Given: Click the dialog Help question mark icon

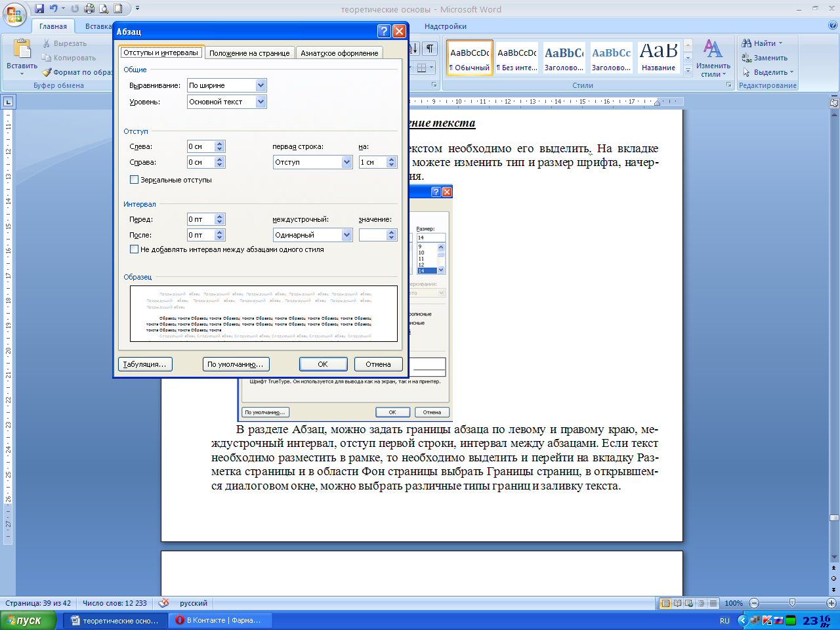Looking at the screenshot, I should (384, 31).
